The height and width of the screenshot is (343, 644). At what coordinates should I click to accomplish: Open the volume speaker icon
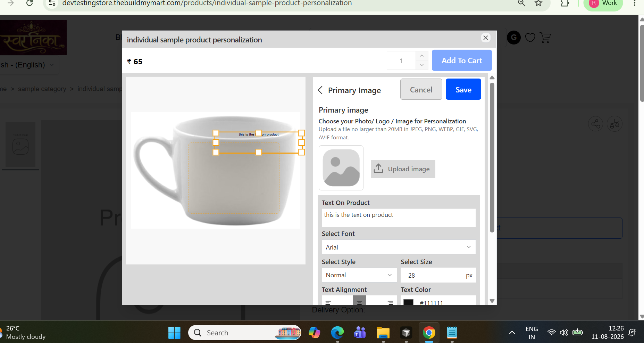[564, 333]
